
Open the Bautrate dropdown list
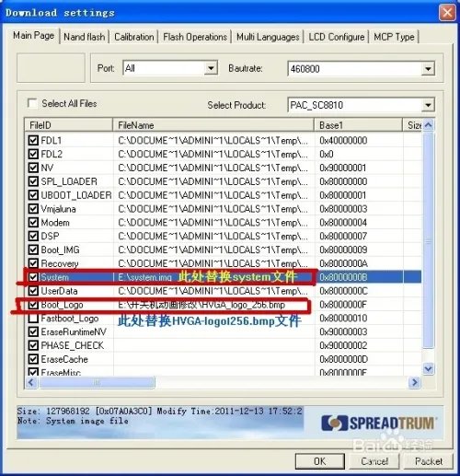[428, 69]
